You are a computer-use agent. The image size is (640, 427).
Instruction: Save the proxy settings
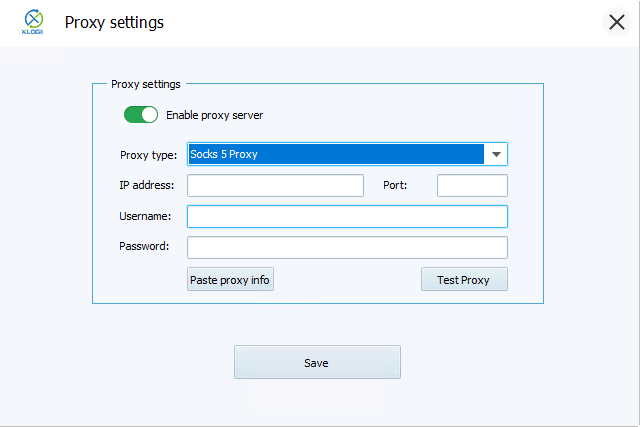click(317, 362)
